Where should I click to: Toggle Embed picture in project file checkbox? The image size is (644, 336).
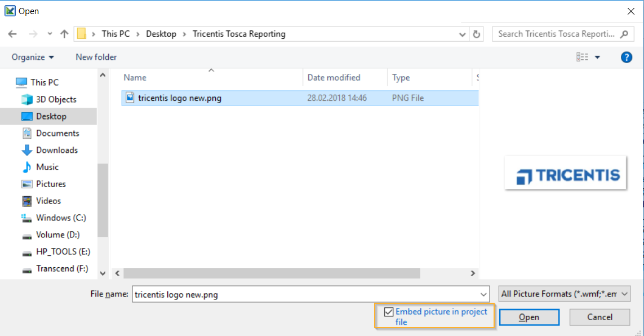point(389,312)
